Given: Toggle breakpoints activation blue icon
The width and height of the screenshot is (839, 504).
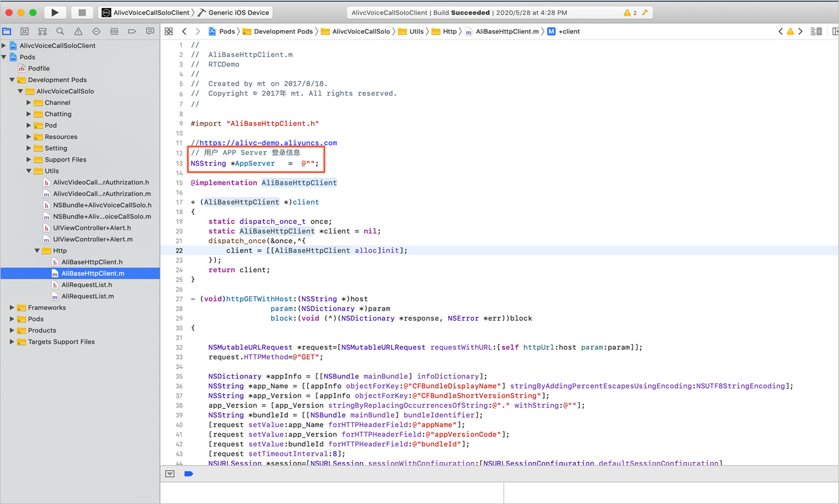Looking at the screenshot, I should coord(188,474).
